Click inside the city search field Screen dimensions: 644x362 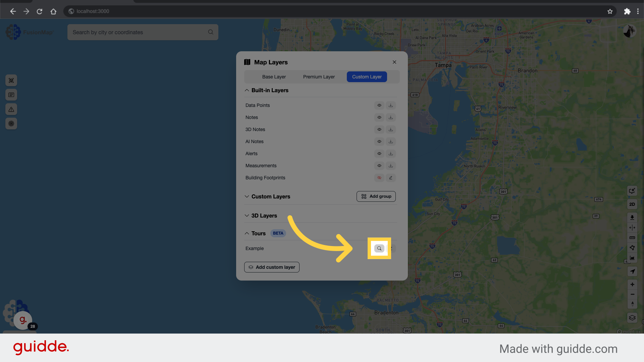tap(141, 32)
